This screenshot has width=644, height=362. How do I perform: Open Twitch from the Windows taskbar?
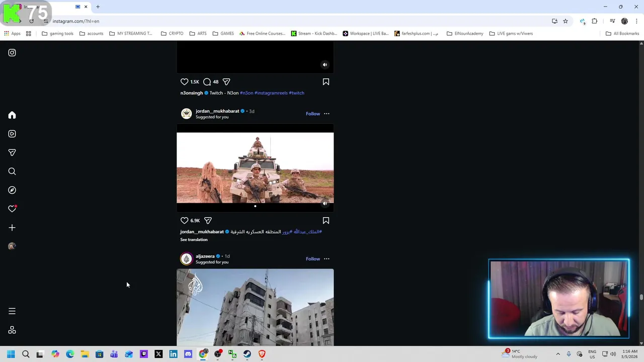point(144,354)
